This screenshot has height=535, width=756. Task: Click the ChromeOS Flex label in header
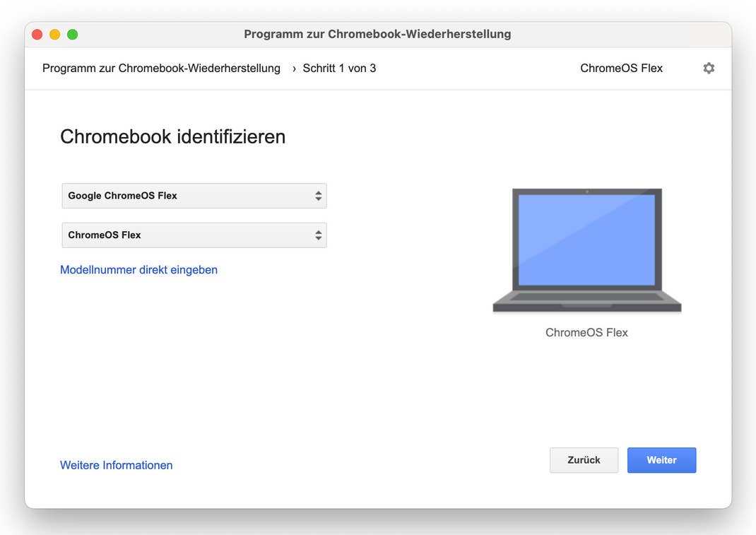tap(622, 68)
